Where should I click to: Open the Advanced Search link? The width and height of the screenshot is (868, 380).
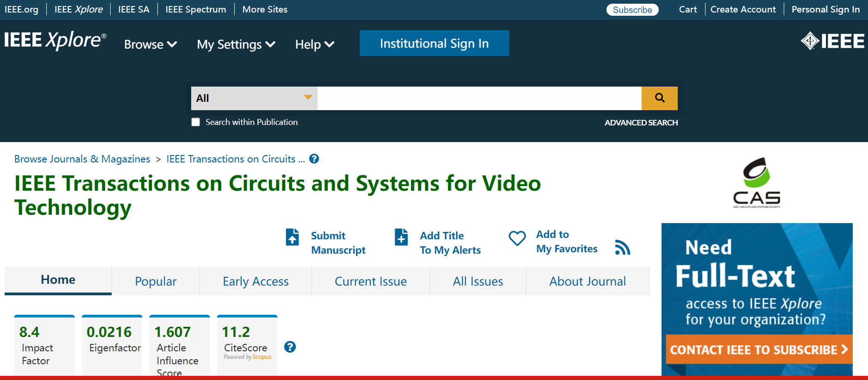641,123
